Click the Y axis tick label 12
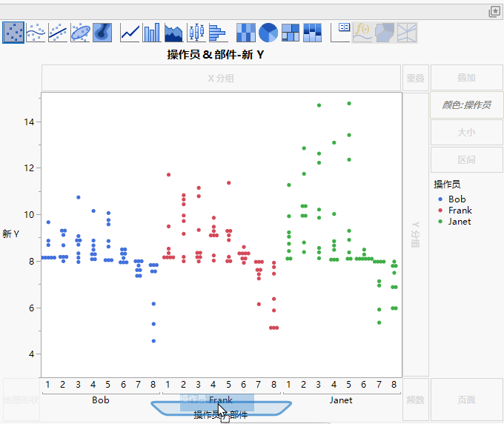Screen dimensions: 504x424 click(x=29, y=168)
